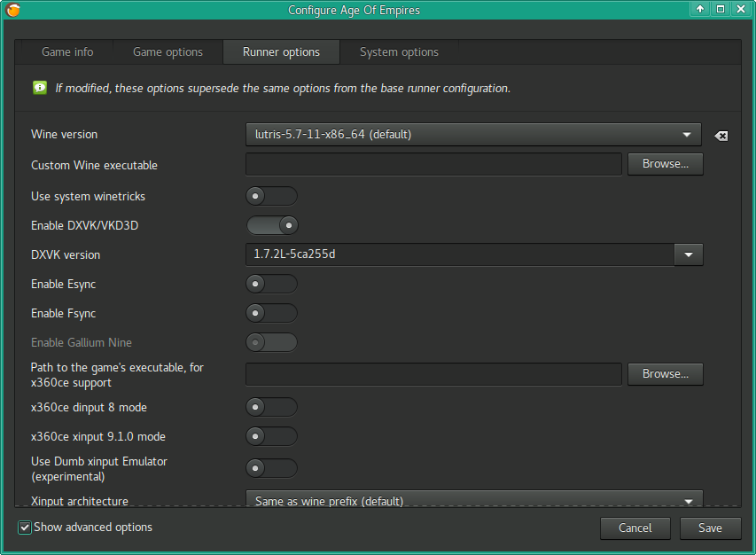The width and height of the screenshot is (756, 555).
Task: Switch to the Game info tab
Action: [67, 52]
